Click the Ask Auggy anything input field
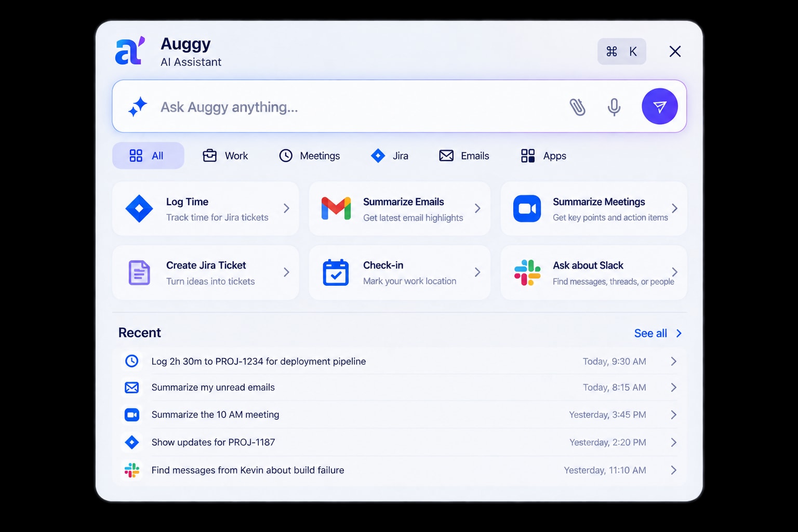 pyautogui.click(x=399, y=107)
